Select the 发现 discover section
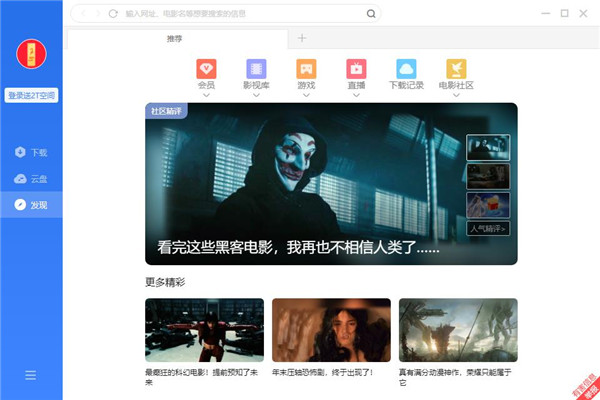Viewport: 600px width, 400px height. (31, 205)
